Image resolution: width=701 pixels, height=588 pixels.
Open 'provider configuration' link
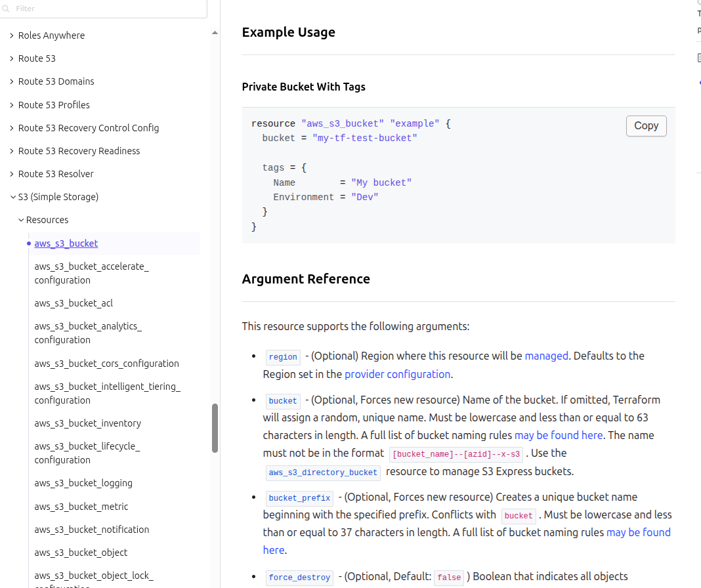point(398,374)
